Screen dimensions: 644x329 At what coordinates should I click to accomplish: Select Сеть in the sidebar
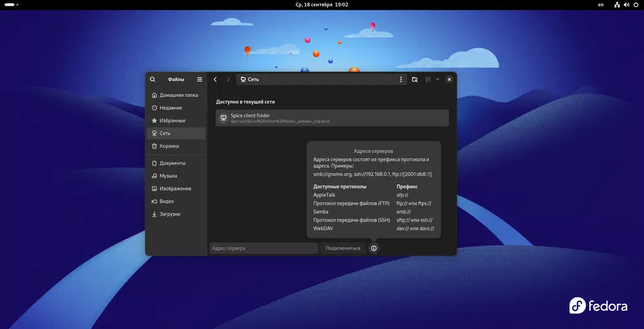[176, 133]
